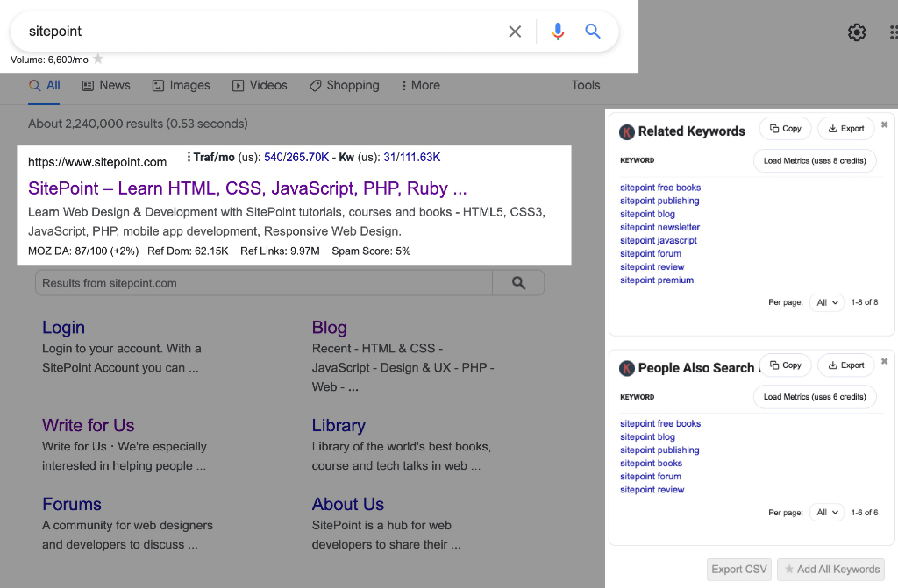The width and height of the screenshot is (898, 588).
Task: Open the 'sitepoint free books' related keyword
Action: [660, 188]
